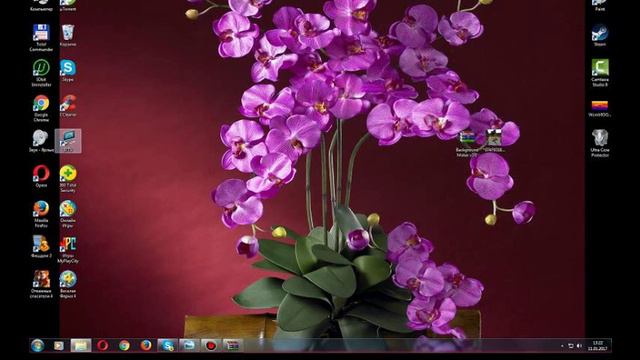This screenshot has height=360, width=640.
Task: Open the Корзина recycle bin icon
Action: [68, 36]
